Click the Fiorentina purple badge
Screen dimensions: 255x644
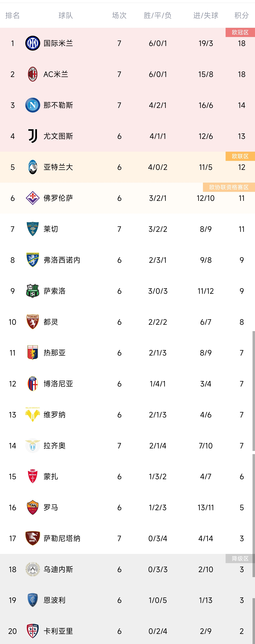33,198
